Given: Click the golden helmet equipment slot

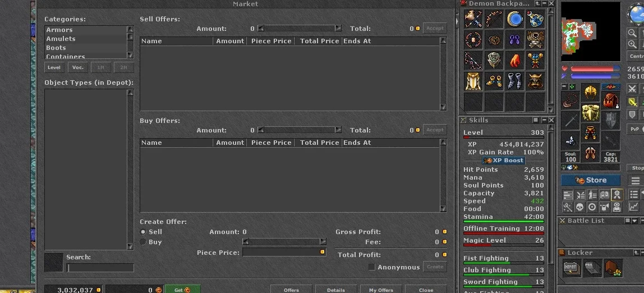Looking at the screenshot, I should coord(591,93).
